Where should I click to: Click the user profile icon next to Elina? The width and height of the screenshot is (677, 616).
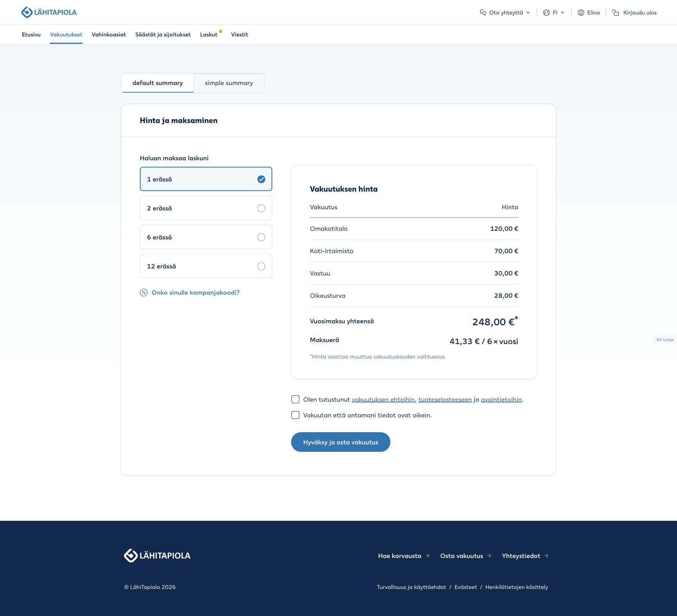click(581, 13)
